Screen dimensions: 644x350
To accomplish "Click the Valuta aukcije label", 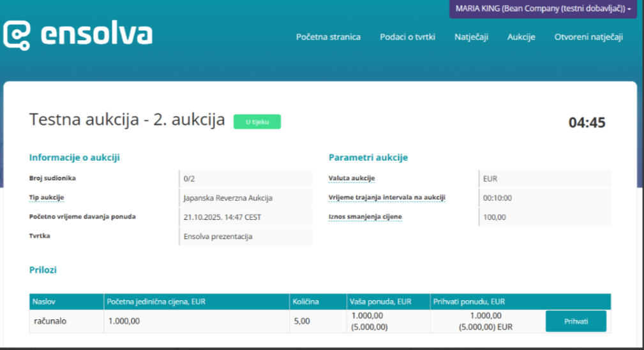I will (352, 179).
